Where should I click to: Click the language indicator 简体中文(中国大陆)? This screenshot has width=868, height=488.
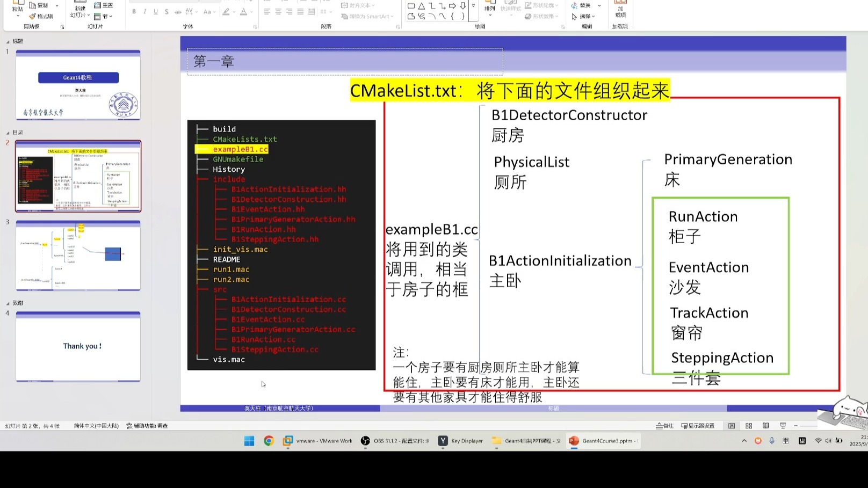coord(96,426)
